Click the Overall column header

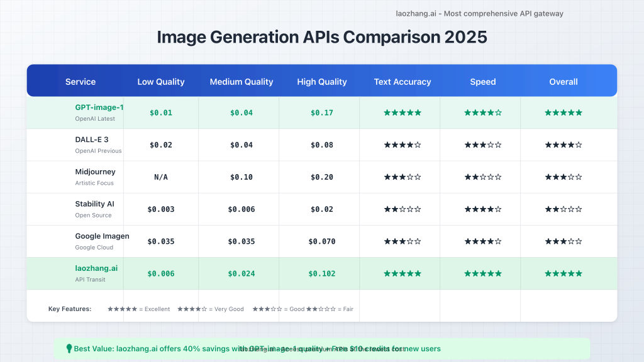pos(563,82)
